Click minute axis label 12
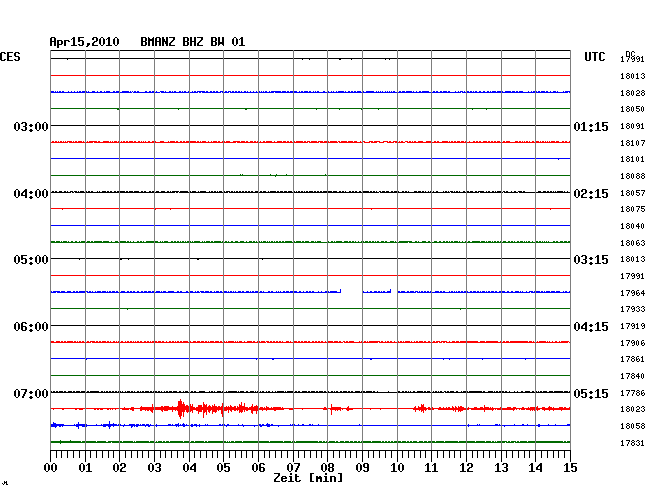Screen dimensions: 650x494 click(466, 467)
